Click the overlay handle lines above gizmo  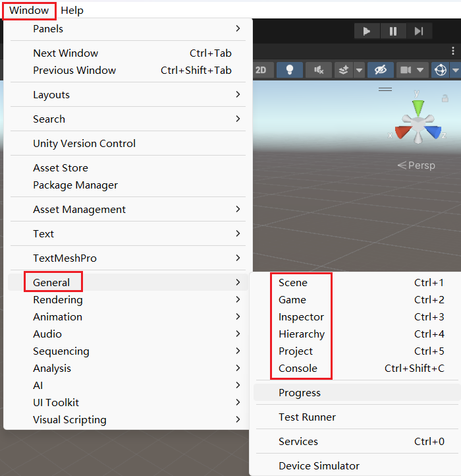click(x=385, y=89)
